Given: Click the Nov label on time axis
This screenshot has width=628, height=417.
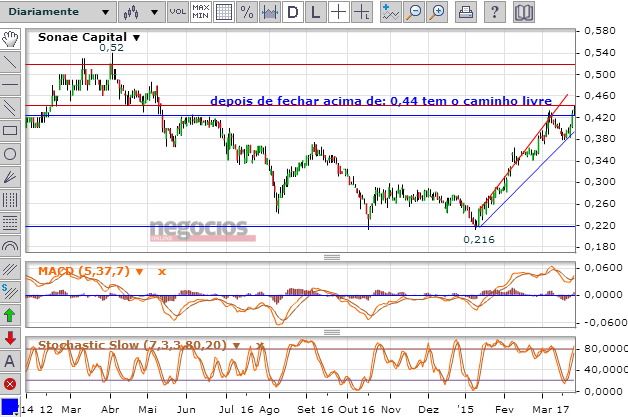Looking at the screenshot, I should [390, 409].
